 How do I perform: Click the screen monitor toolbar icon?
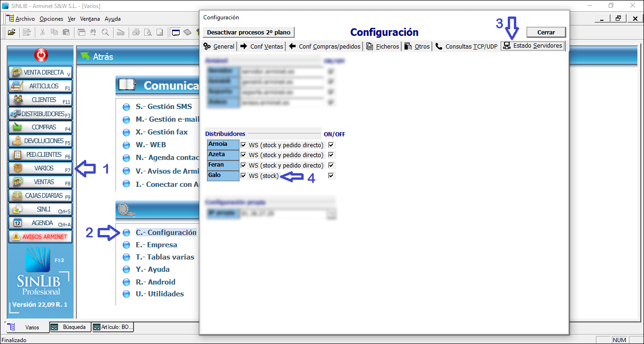tap(176, 33)
